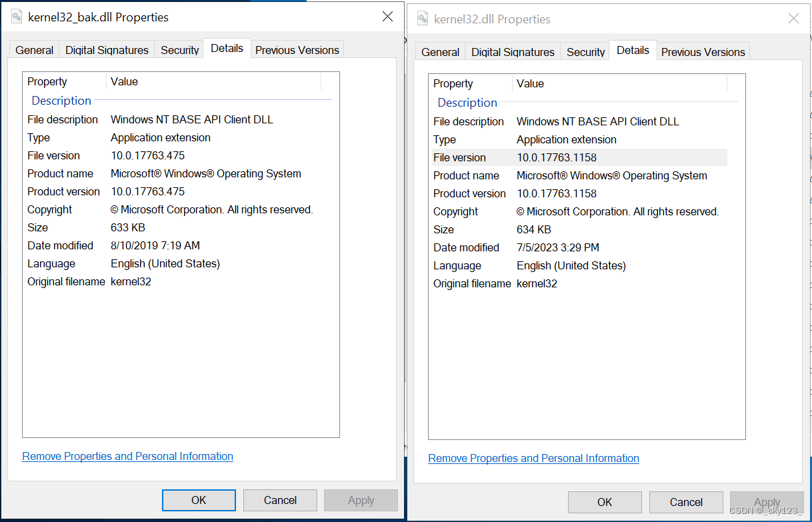Click OK in kernel32.dll Properties

[x=605, y=502]
